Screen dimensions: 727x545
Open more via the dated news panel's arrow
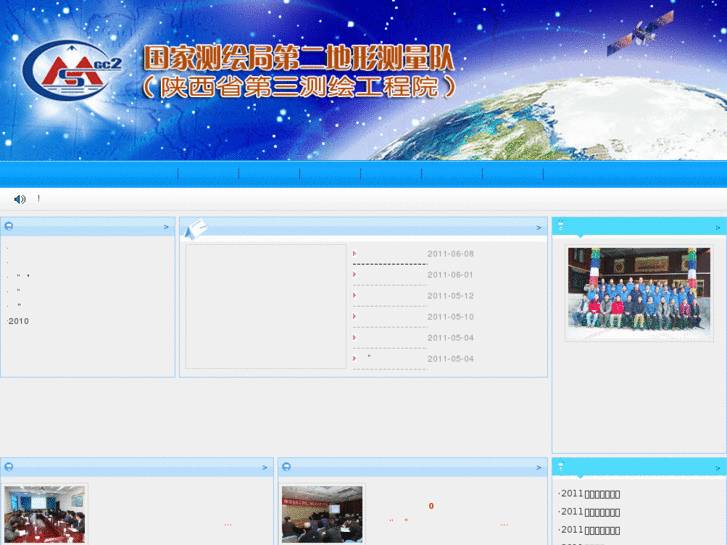click(x=539, y=227)
